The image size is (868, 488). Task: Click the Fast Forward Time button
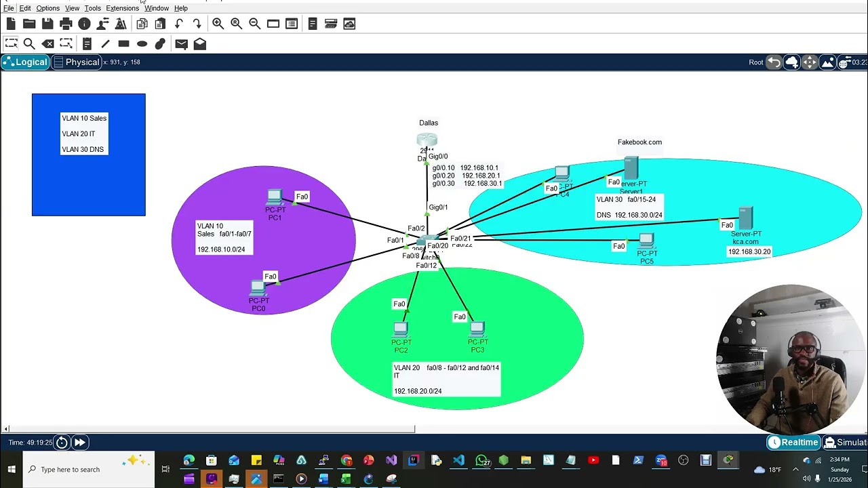pos(79,443)
